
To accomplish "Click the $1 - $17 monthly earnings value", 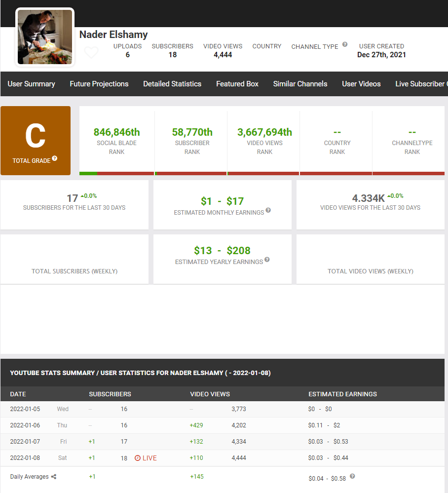I will pos(222,201).
